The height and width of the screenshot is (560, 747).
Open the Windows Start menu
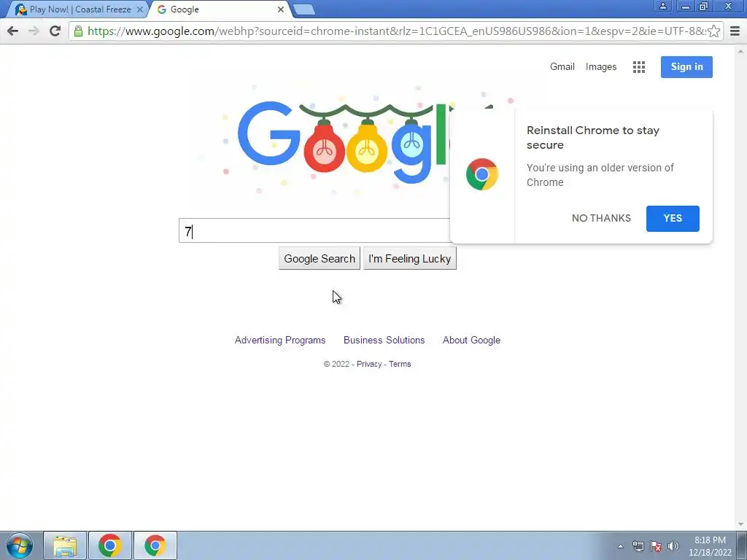click(20, 545)
